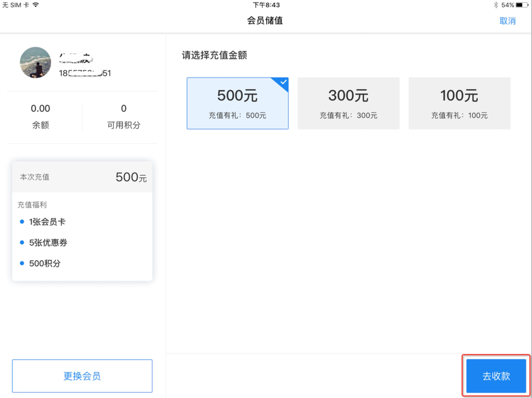Tap the 54% battery percentage text

508,5
